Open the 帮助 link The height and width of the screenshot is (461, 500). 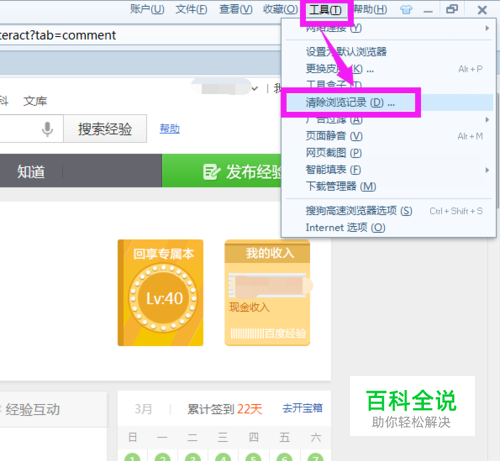click(x=170, y=129)
